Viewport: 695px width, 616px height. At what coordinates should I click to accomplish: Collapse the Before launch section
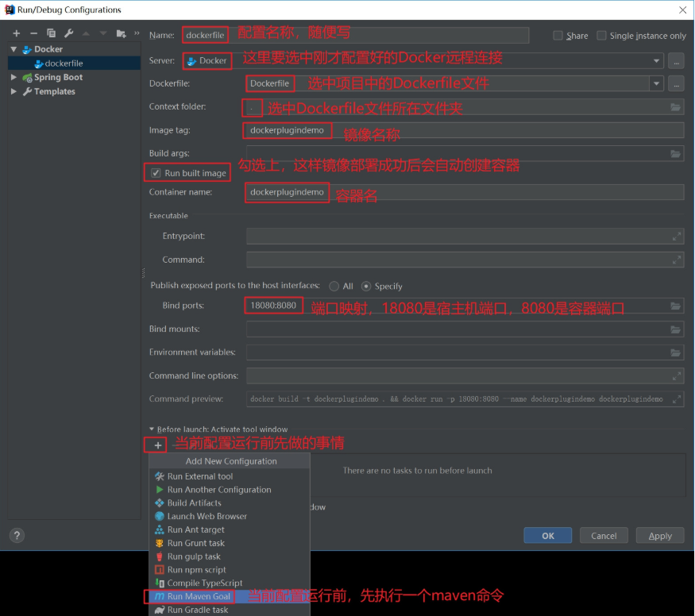(152, 429)
